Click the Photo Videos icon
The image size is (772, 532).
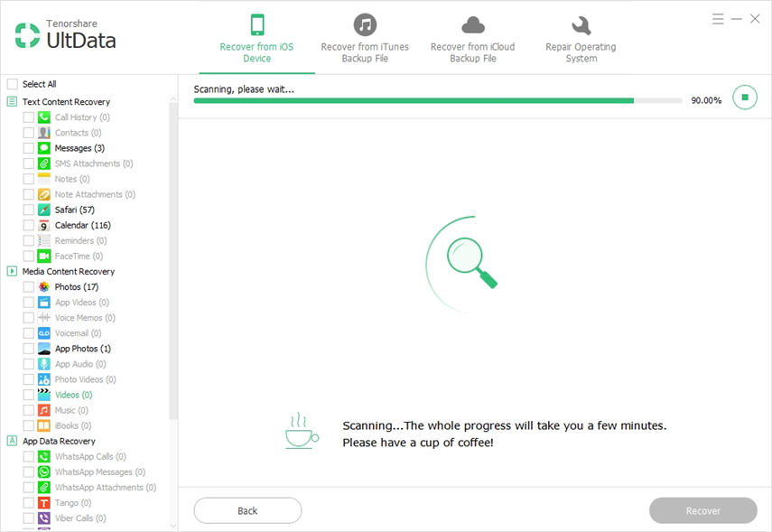coord(44,379)
